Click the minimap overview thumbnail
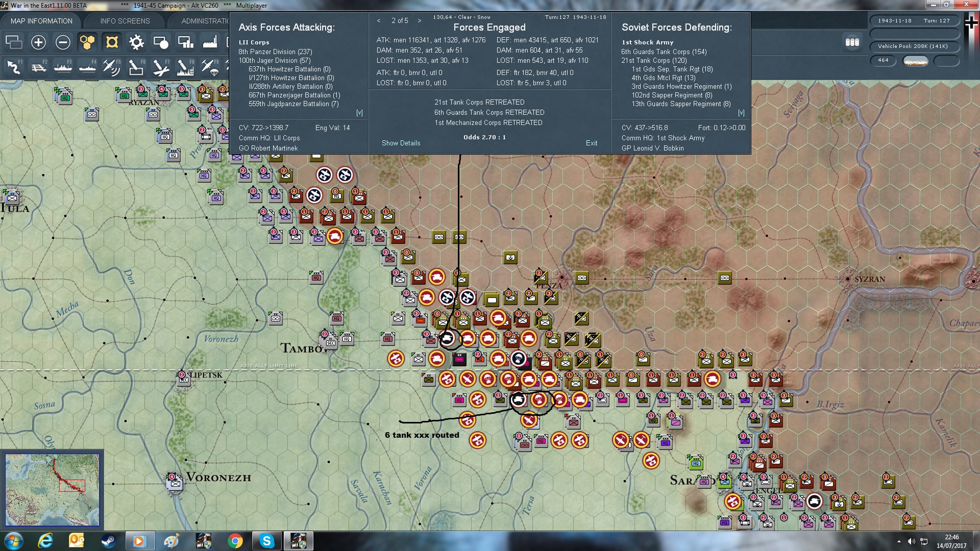 (52, 490)
